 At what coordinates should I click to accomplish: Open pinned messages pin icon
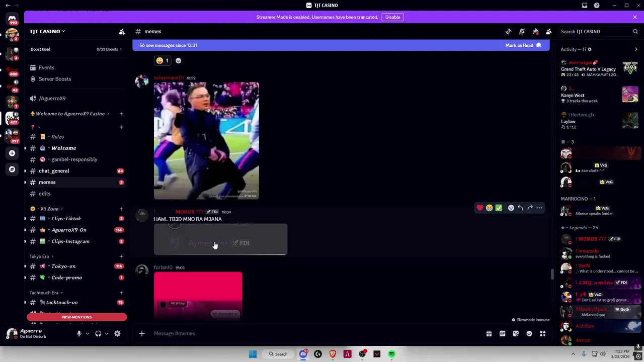coord(535,31)
